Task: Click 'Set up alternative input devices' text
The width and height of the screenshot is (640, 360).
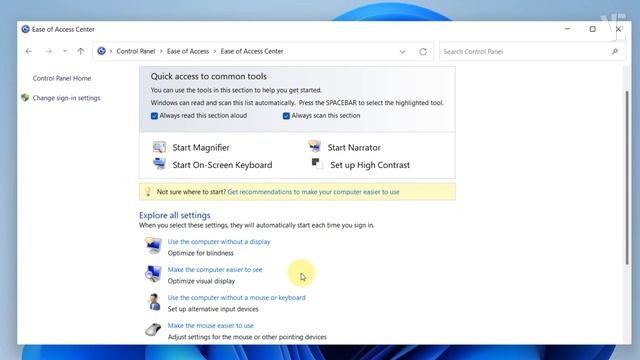Action: (x=213, y=309)
